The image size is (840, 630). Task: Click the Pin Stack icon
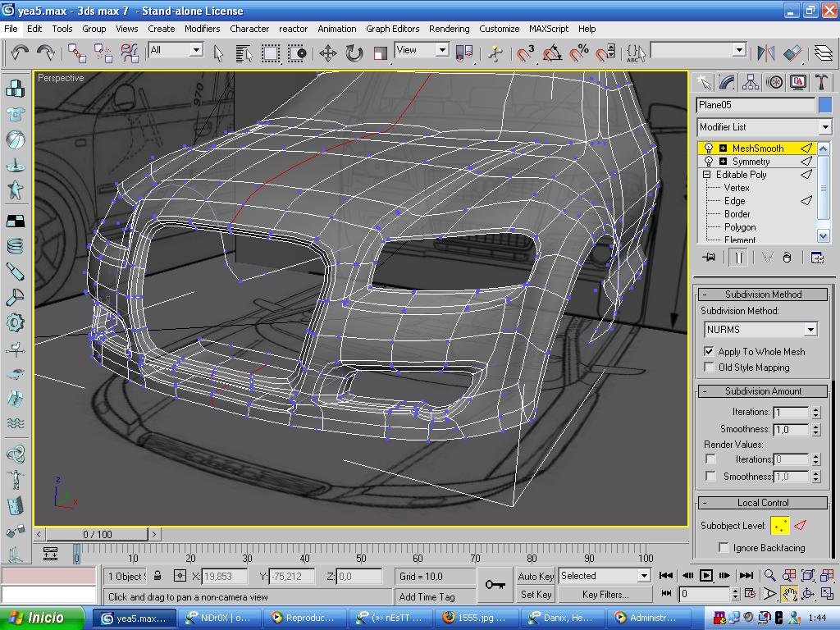(x=710, y=258)
